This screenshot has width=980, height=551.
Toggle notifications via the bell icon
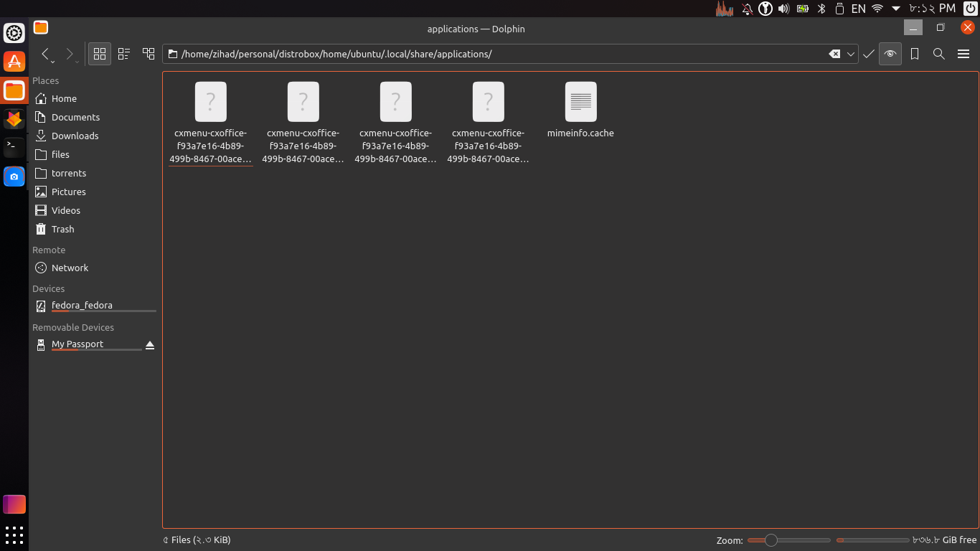pyautogui.click(x=747, y=9)
